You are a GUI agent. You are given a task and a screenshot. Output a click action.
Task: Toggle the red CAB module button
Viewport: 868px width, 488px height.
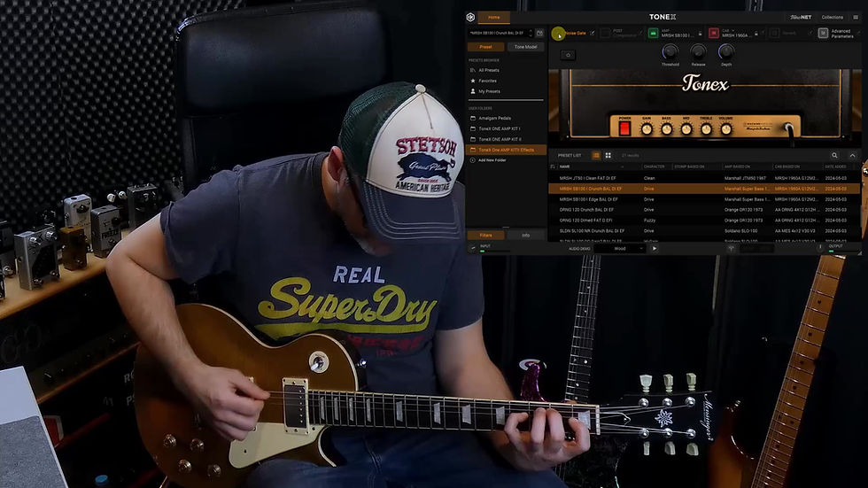[x=714, y=34]
